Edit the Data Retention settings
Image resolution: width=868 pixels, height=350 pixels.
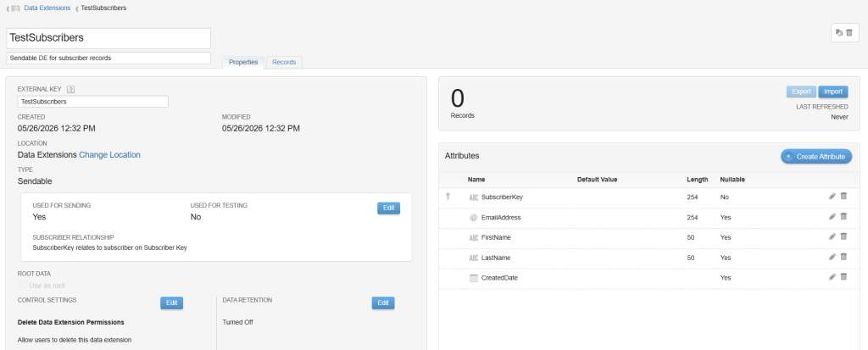(383, 303)
